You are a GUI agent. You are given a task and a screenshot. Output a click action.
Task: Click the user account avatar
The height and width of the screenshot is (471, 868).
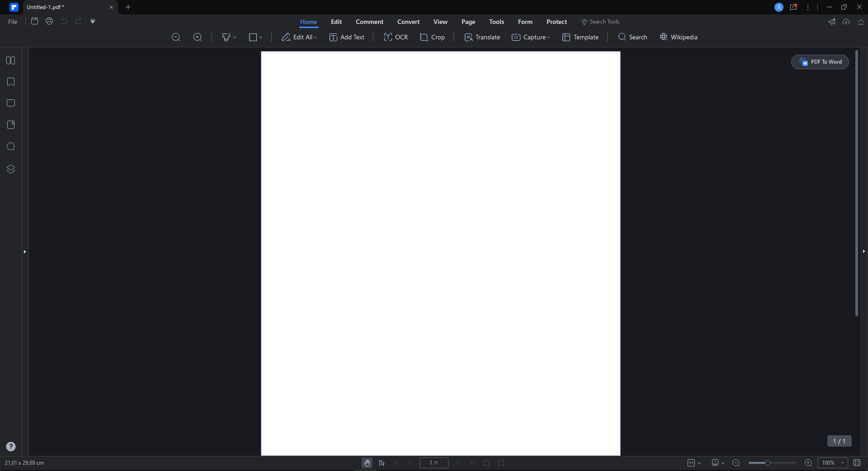(779, 7)
